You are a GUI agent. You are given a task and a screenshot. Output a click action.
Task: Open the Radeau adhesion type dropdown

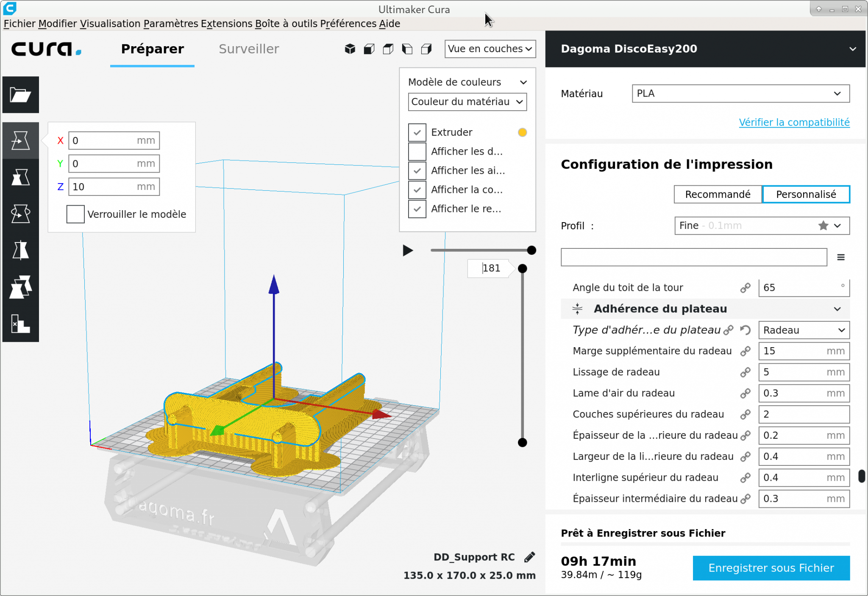point(804,330)
